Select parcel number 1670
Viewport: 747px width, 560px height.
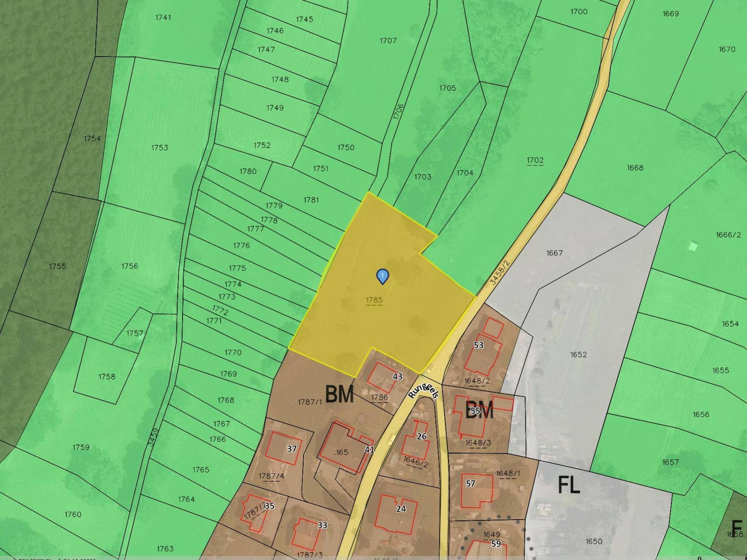tap(727, 49)
